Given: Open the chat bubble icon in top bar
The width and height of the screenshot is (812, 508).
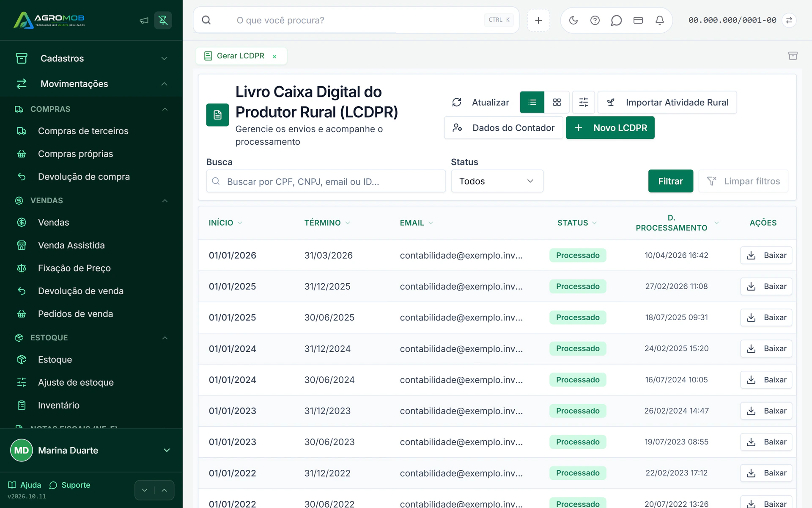Looking at the screenshot, I should pyautogui.click(x=616, y=20).
